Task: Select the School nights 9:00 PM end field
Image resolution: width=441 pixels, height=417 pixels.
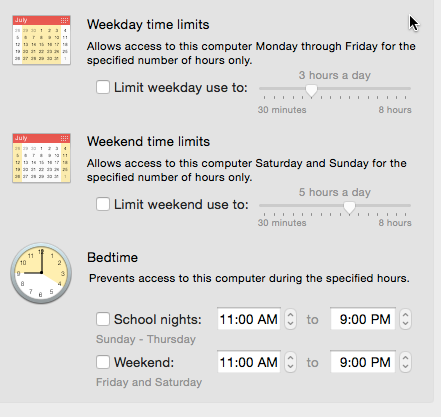Action: click(x=363, y=319)
